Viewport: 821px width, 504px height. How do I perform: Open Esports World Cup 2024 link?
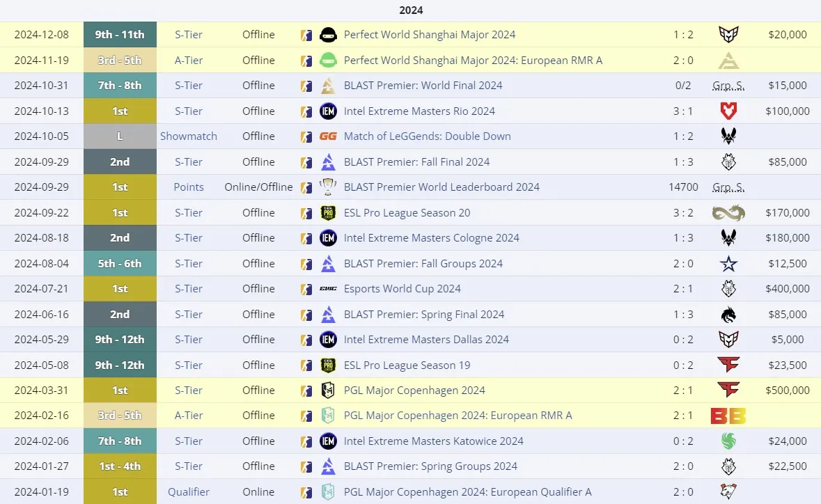[x=402, y=289]
